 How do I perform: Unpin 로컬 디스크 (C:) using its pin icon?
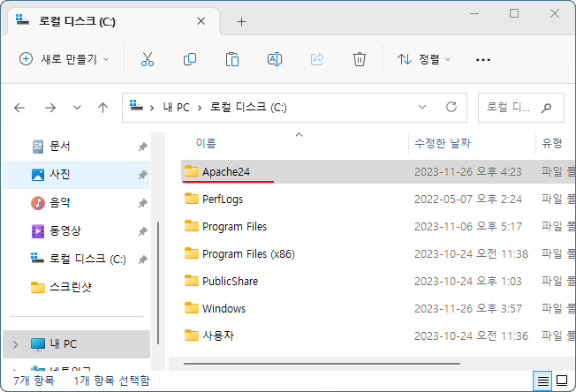pos(142,260)
